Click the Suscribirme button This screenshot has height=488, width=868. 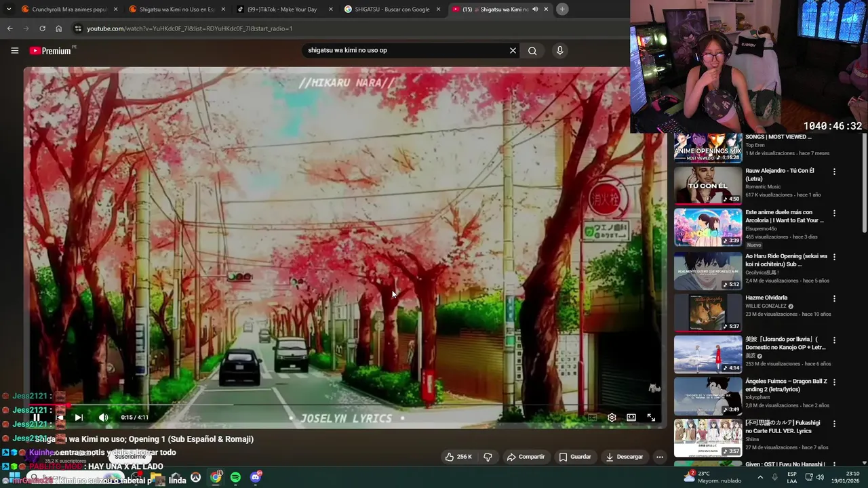pos(130,457)
